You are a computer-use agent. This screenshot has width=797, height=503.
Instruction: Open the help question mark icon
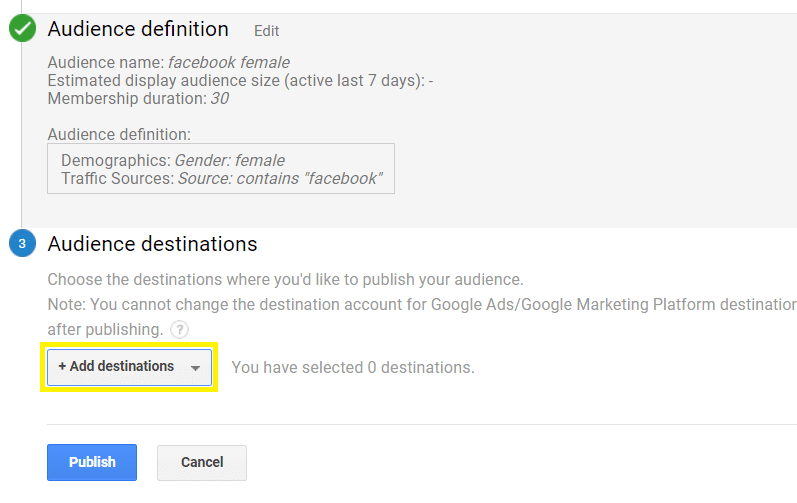click(x=179, y=330)
